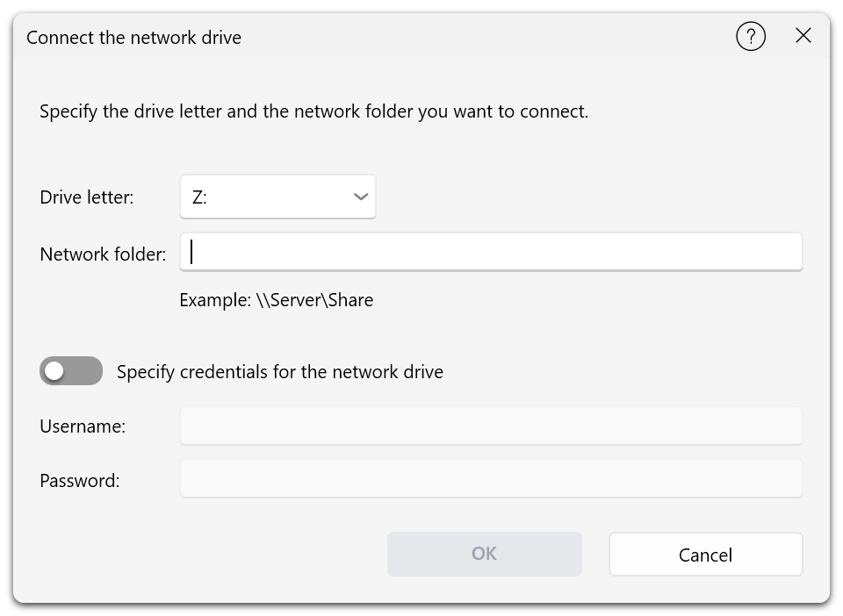Close the Connect the network drive dialog
The image size is (843, 616).
tap(803, 36)
